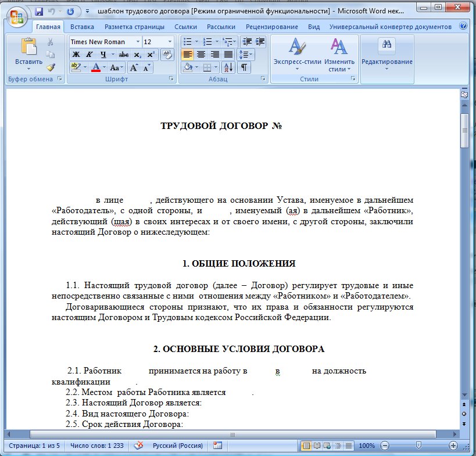
Task: Expand numbered list options arrow
Action: point(217,42)
